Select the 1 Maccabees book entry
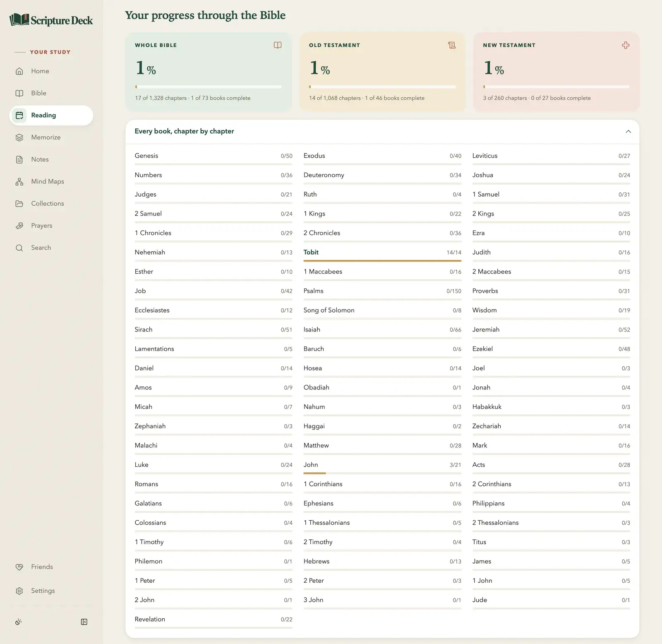The width and height of the screenshot is (662, 644). (x=382, y=274)
